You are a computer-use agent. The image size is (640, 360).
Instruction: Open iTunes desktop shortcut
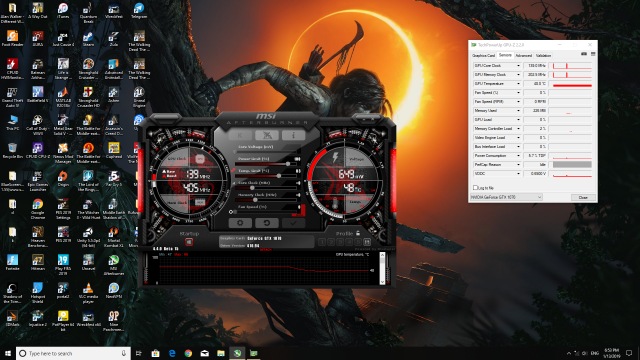pyautogui.click(x=63, y=11)
